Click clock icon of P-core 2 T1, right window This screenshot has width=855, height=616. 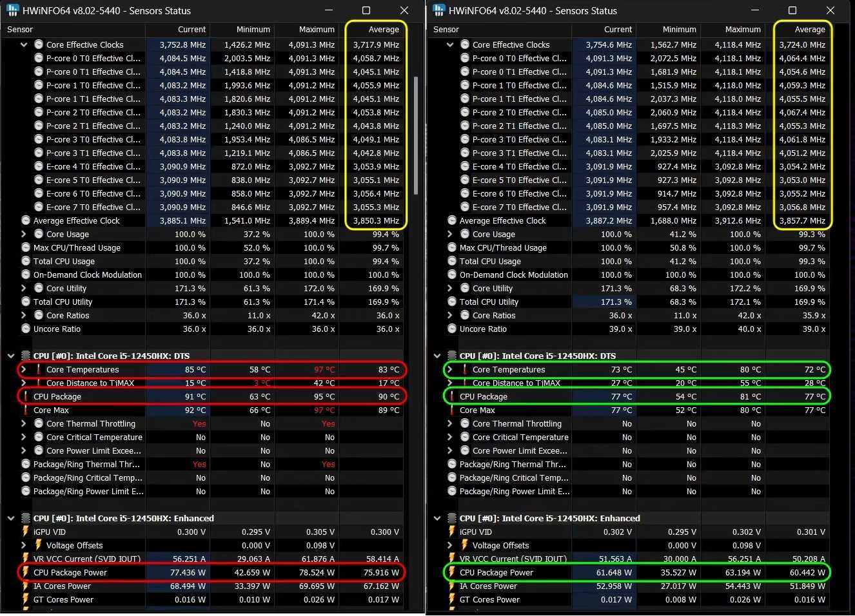(x=465, y=126)
